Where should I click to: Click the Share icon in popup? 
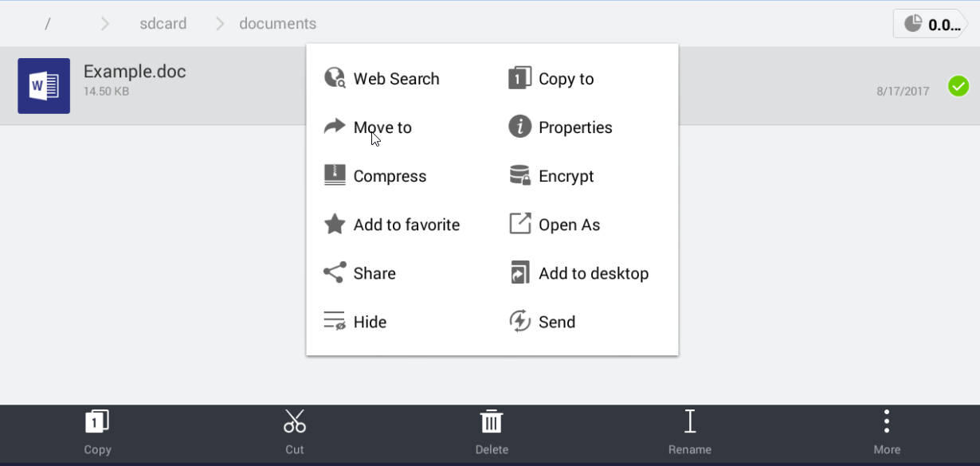334,272
